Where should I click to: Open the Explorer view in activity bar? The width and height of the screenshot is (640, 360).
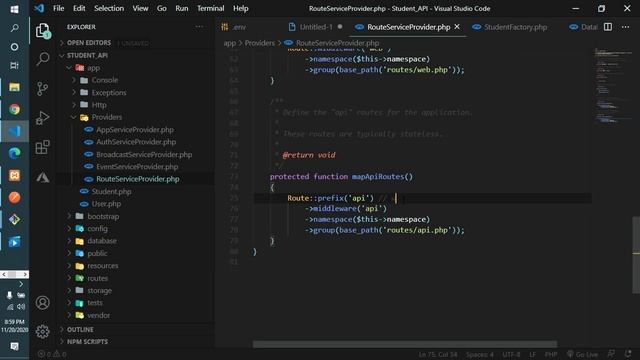[x=42, y=31]
